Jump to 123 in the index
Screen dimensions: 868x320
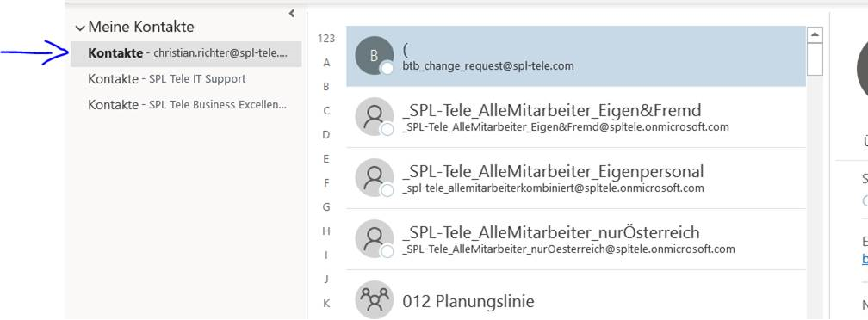coord(326,39)
